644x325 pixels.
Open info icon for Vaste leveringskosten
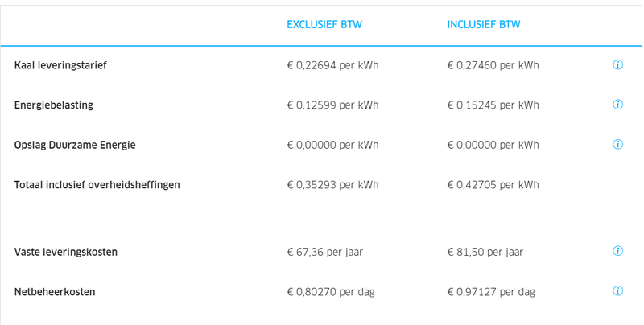tap(617, 251)
